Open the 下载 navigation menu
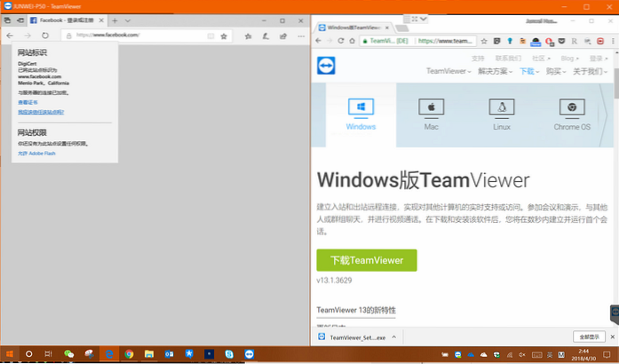The width and height of the screenshot is (619, 364). 529,71
